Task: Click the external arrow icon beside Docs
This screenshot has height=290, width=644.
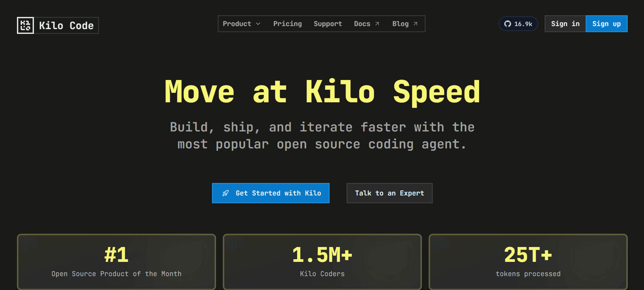Action: [377, 24]
